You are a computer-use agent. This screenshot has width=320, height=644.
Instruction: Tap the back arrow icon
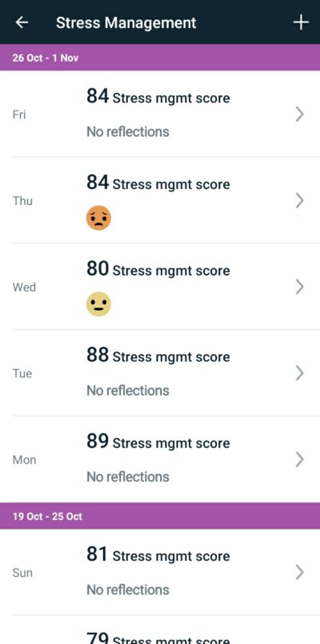[x=22, y=22]
